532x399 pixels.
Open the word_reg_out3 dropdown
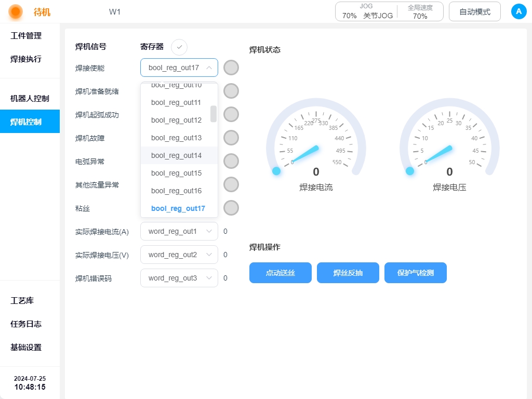click(x=179, y=278)
